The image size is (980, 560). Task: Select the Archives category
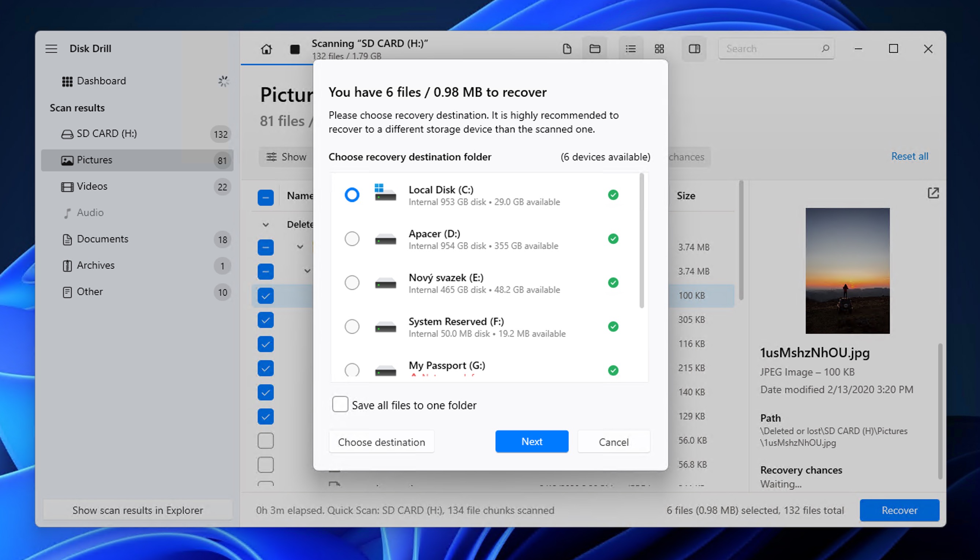click(96, 265)
